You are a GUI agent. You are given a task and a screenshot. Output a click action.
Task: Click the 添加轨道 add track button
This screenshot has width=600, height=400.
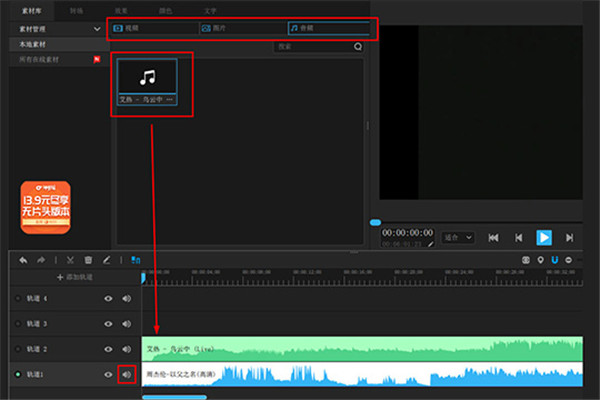pyautogui.click(x=73, y=275)
